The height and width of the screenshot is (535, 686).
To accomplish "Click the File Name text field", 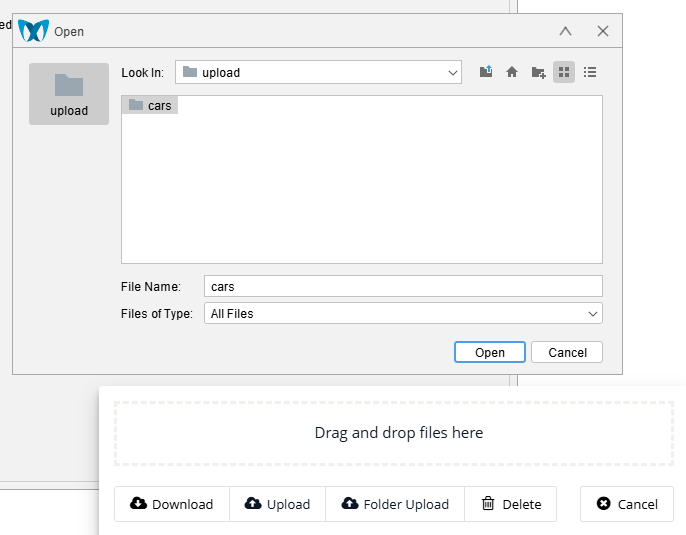I will tap(402, 286).
